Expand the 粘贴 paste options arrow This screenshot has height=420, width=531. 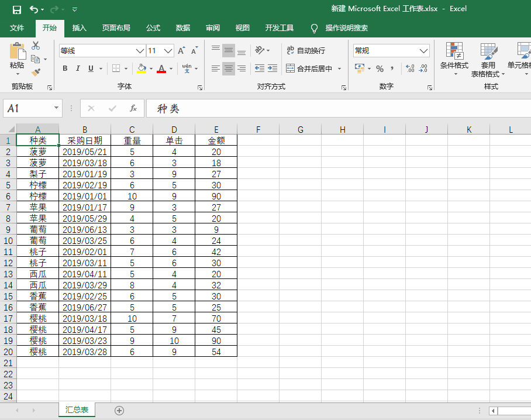click(x=18, y=74)
